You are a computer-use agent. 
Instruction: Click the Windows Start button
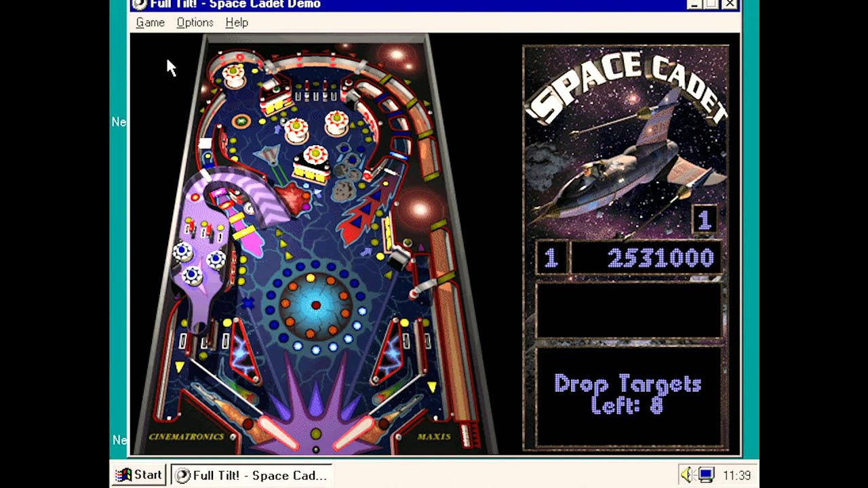(139, 475)
